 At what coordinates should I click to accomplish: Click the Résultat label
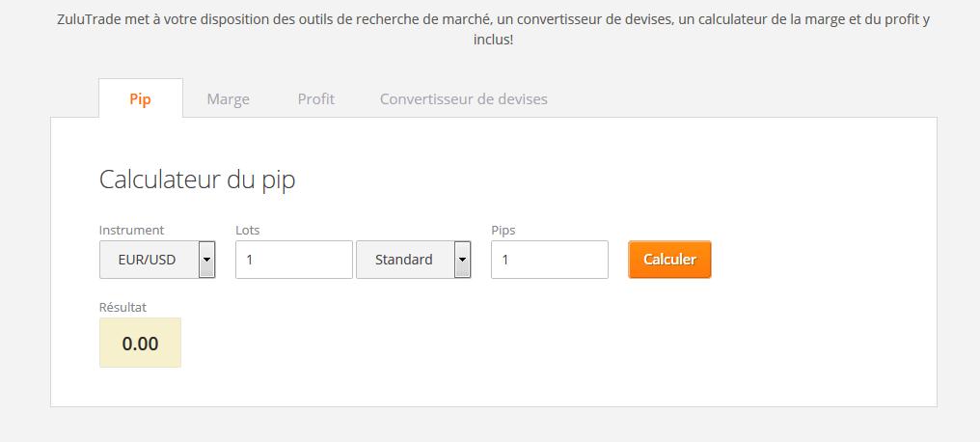[x=122, y=307]
